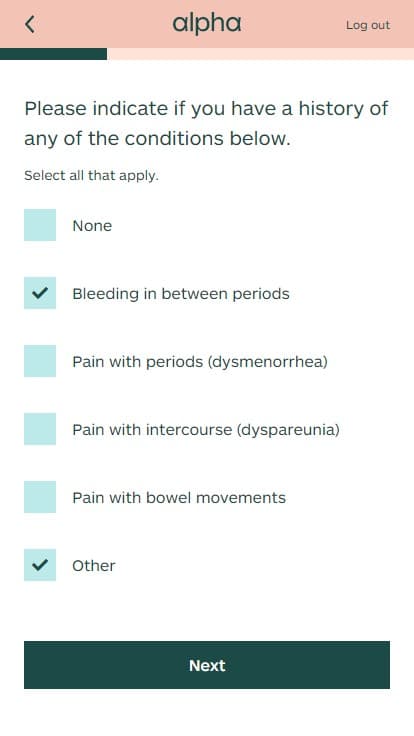Click the alpha logo in header
414x736 pixels.
tap(207, 24)
